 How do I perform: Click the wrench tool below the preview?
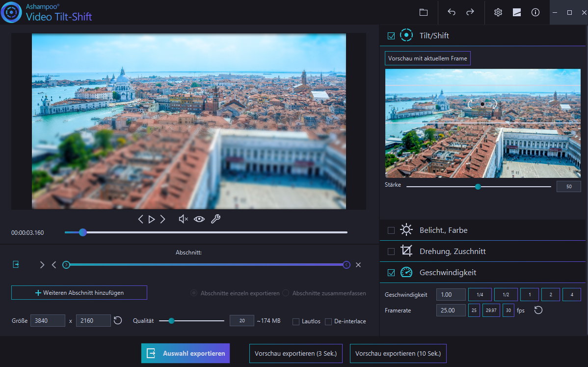click(215, 219)
